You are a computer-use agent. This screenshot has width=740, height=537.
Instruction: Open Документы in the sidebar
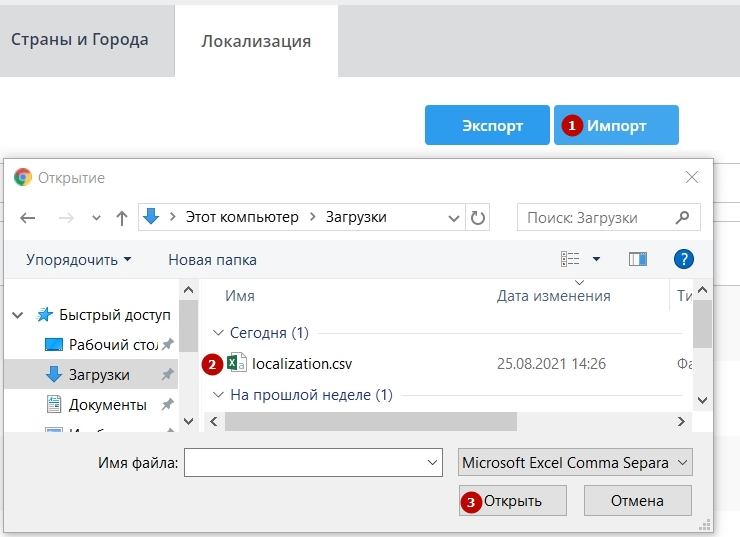[x=107, y=405]
